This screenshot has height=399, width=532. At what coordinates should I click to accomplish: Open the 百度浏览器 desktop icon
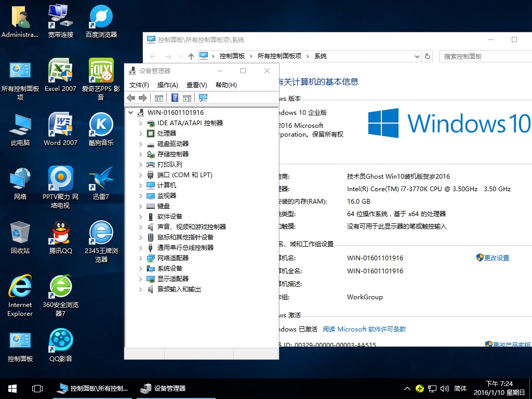click(x=101, y=22)
